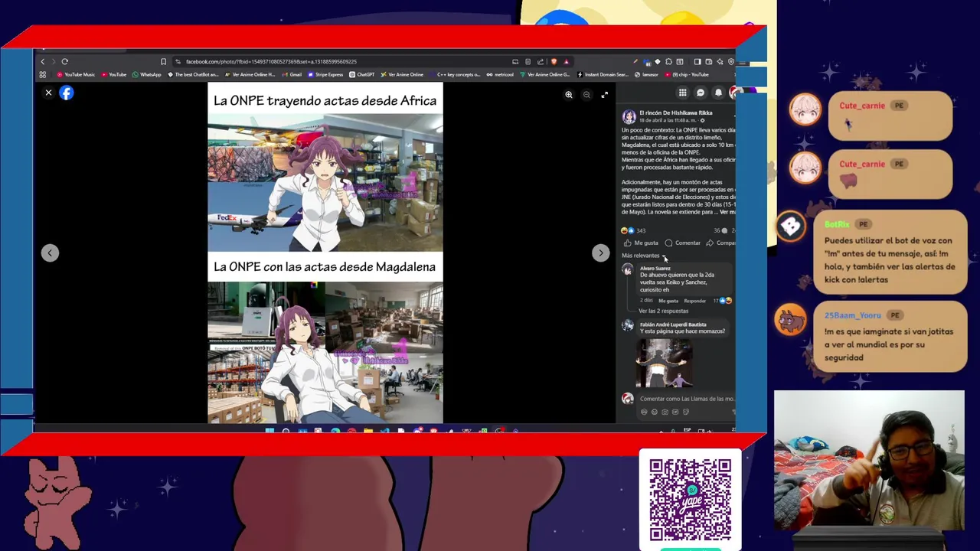Open the YouTube bookmark
This screenshot has height=551, width=980.
(113, 74)
